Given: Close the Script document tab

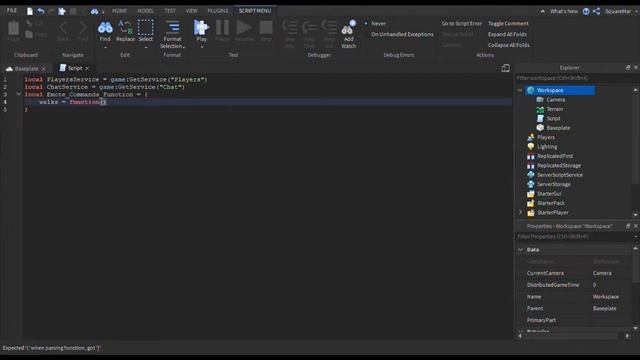Looking at the screenshot, I should coord(87,68).
